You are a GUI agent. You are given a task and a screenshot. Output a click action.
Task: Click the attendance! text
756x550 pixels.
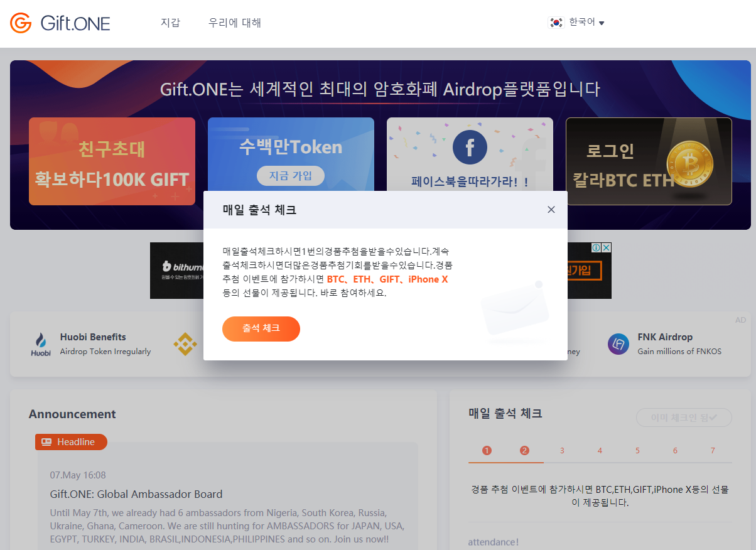494,542
